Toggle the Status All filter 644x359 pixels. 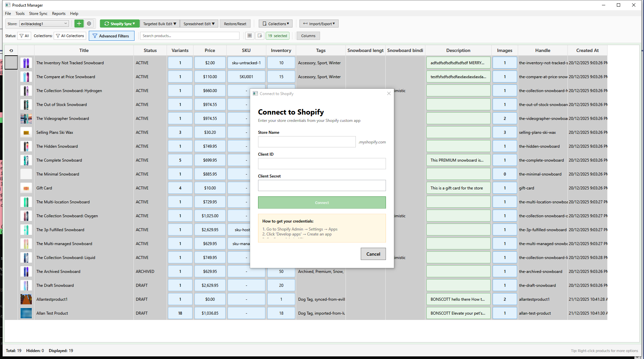click(24, 35)
